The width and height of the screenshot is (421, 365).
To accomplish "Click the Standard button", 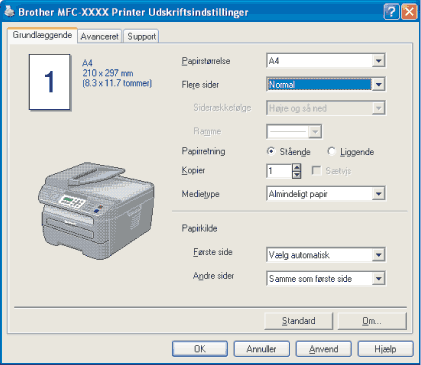I will 299,321.
